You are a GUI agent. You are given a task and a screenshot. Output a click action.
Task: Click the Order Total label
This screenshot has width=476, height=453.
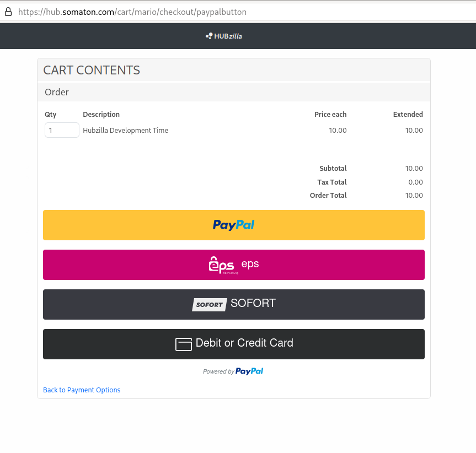click(328, 196)
